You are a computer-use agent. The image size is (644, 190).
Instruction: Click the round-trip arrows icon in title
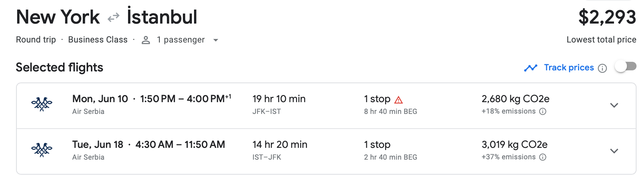113,17
